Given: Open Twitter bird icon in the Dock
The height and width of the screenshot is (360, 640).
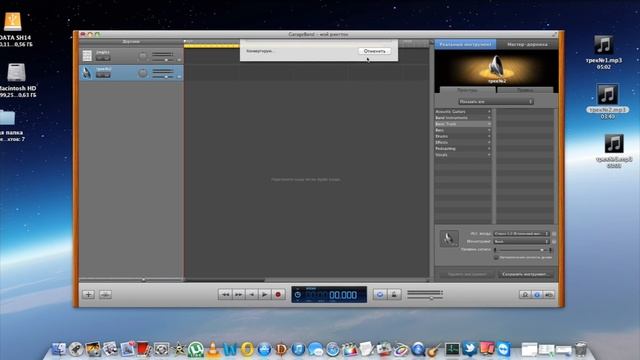Looking at the screenshot, I should click(469, 349).
